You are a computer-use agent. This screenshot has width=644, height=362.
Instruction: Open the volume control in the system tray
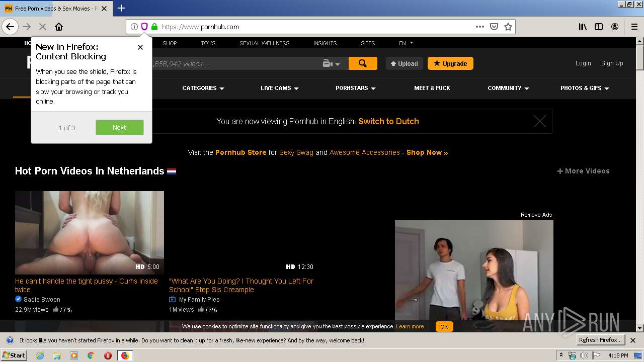pyautogui.click(x=584, y=355)
